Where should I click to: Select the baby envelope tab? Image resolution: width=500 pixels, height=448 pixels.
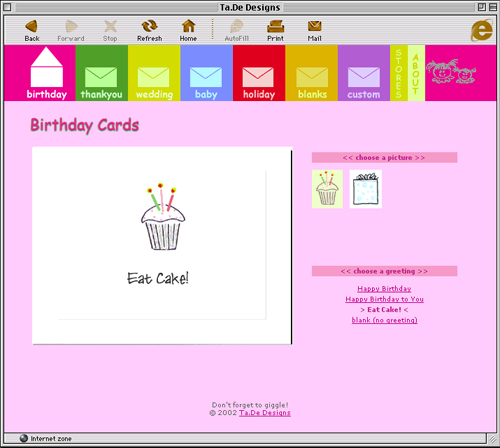(206, 73)
